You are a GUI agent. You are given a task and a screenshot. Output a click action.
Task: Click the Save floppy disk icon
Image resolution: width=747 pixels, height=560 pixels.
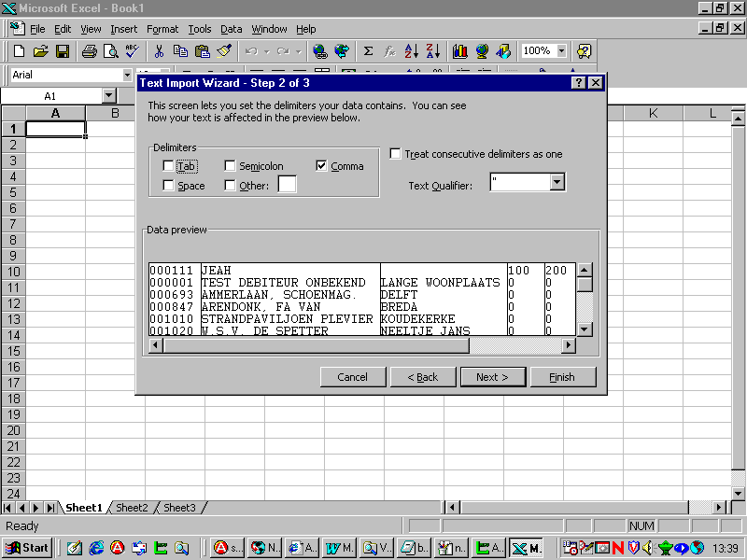tap(63, 51)
